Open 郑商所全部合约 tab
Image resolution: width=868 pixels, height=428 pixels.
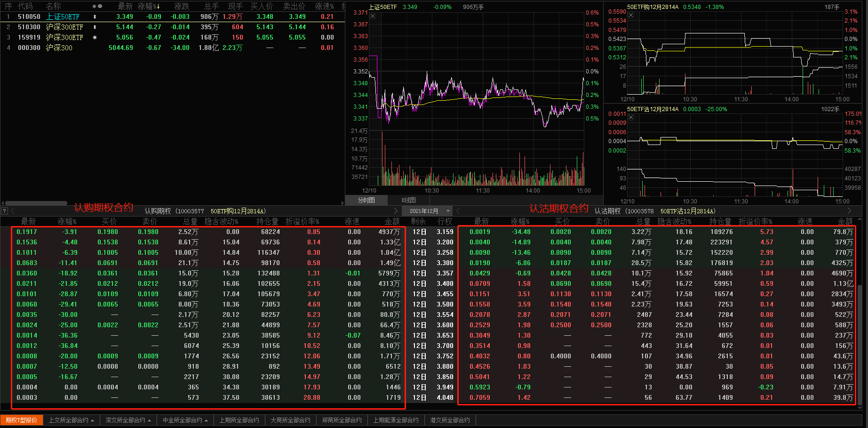342,420
